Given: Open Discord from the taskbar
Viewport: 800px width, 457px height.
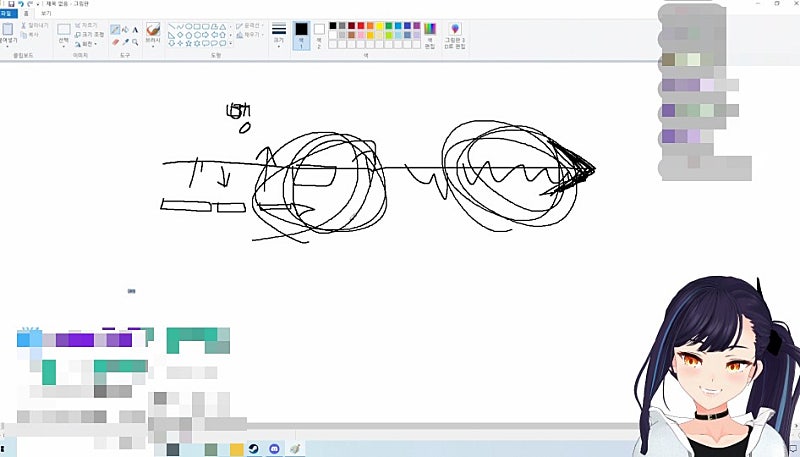Looking at the screenshot, I should (x=274, y=449).
